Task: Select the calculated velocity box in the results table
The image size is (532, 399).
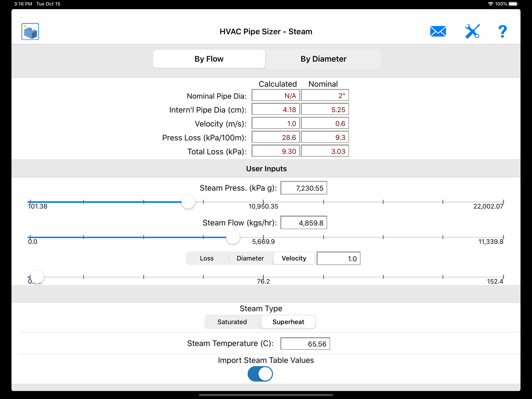Action: click(276, 123)
